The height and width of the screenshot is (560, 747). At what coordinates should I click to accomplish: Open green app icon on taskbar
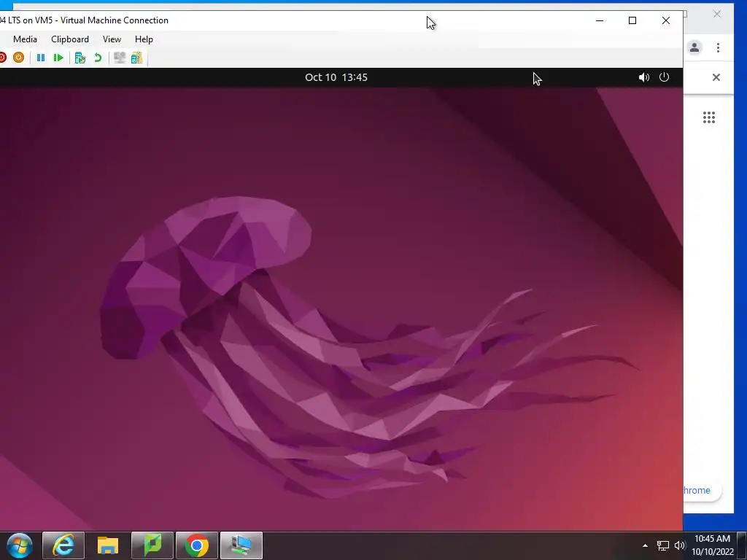pos(152,545)
